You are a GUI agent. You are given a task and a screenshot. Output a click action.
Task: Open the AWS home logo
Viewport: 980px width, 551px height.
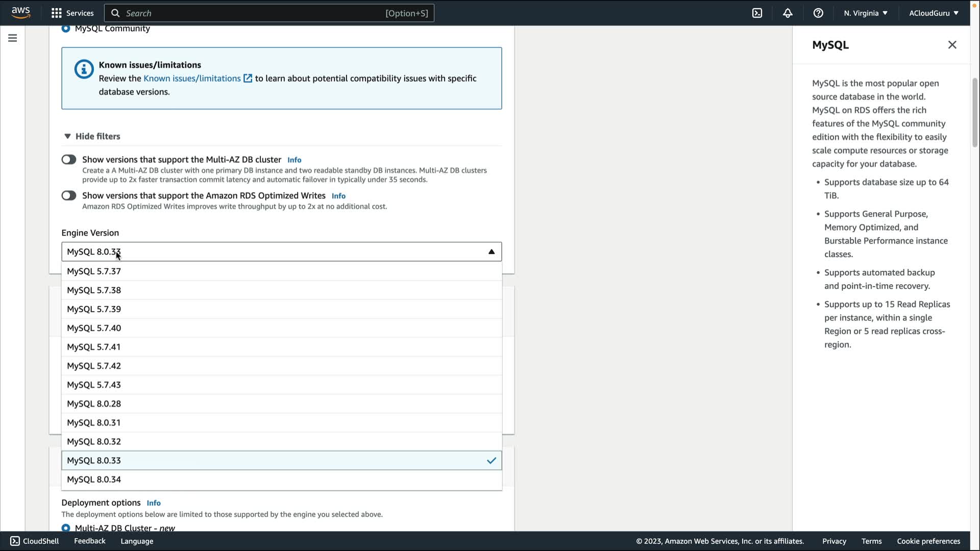[20, 13]
